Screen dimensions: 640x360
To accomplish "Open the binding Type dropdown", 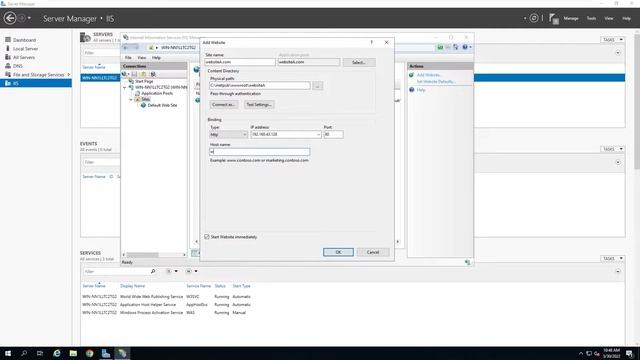I will [x=228, y=134].
